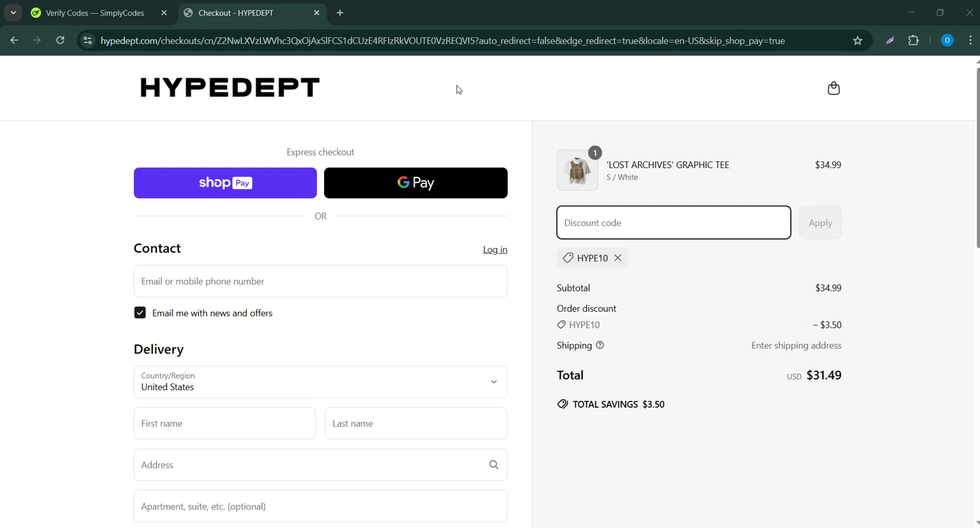Click the Express checkout heading

[x=320, y=152]
